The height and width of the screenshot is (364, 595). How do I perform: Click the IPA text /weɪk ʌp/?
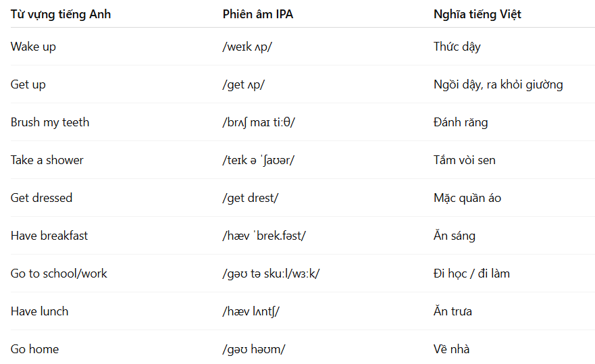(x=247, y=47)
